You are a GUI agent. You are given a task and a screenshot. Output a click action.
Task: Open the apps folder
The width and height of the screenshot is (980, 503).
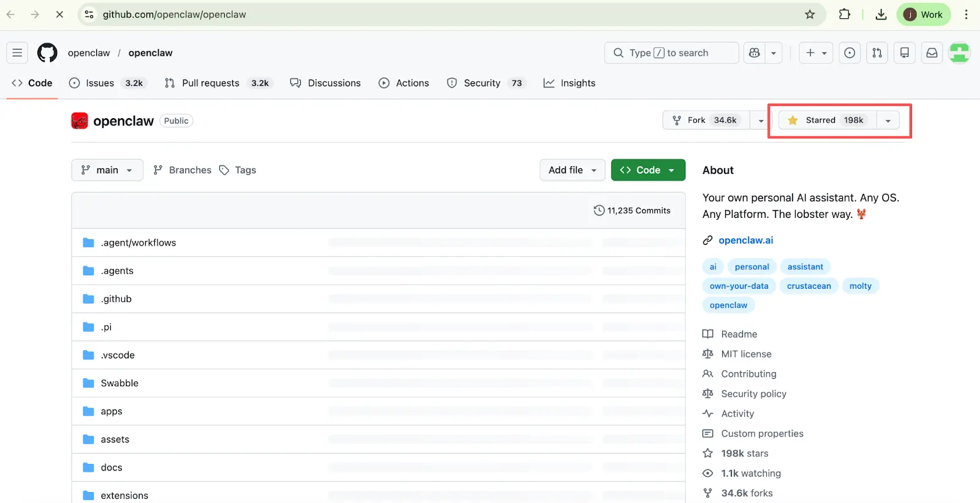(111, 412)
